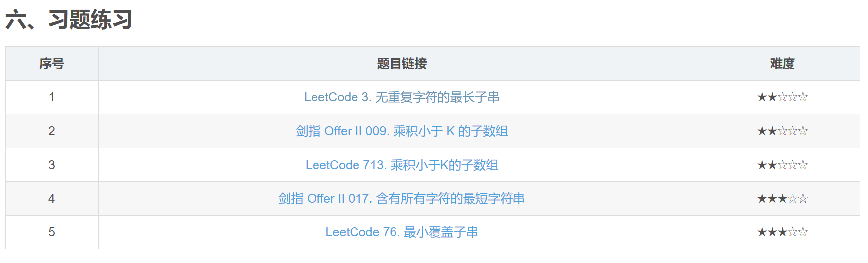Click the star rating for LeetCode 76

pyautogui.click(x=782, y=232)
